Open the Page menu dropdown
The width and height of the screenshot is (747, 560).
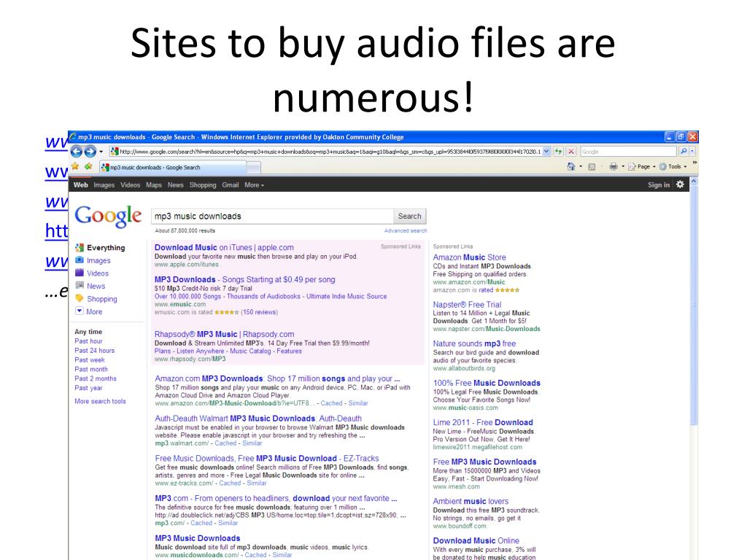pyautogui.click(x=642, y=167)
